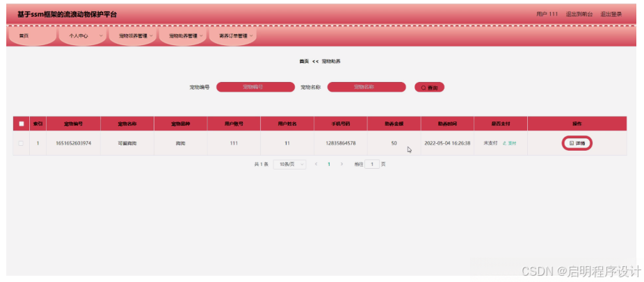The height and width of the screenshot is (282, 644).
Task: Click the 可爱狗狗 pet name cell
Action: (127, 143)
